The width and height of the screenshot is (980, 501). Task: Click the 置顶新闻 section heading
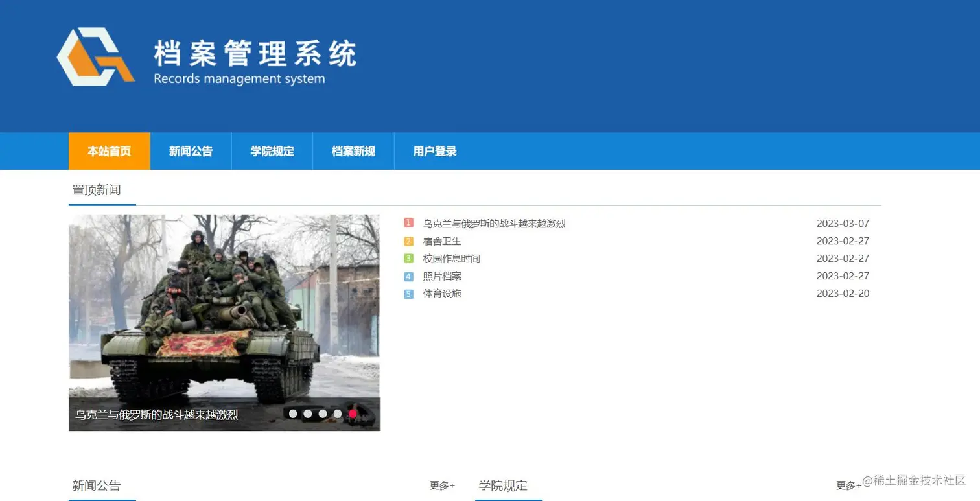click(97, 190)
